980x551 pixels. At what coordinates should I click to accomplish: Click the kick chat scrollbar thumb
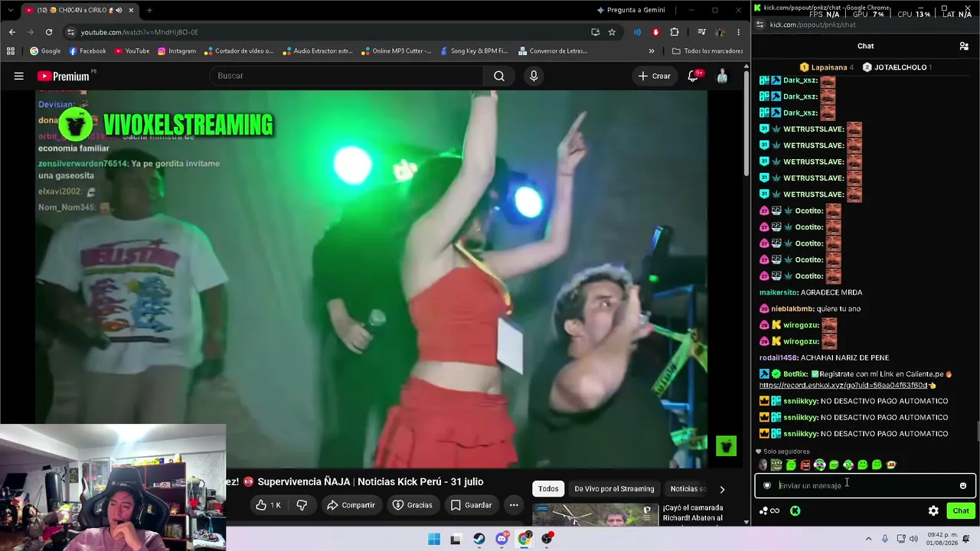pyautogui.click(x=978, y=431)
